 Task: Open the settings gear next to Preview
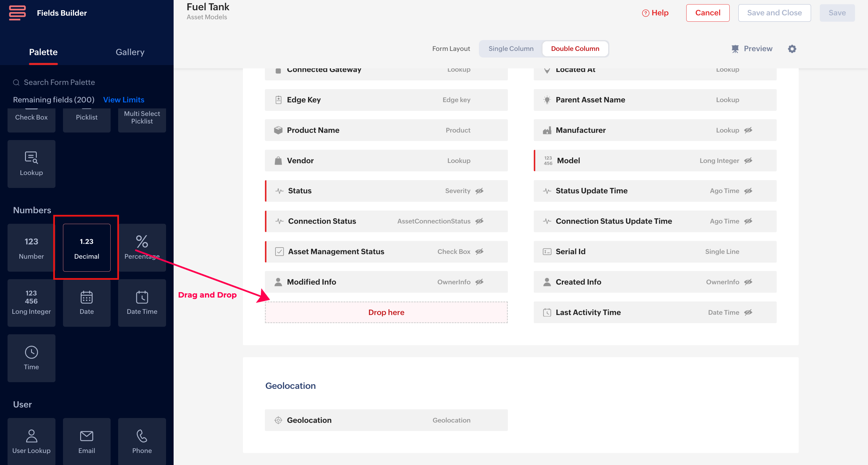coord(792,49)
